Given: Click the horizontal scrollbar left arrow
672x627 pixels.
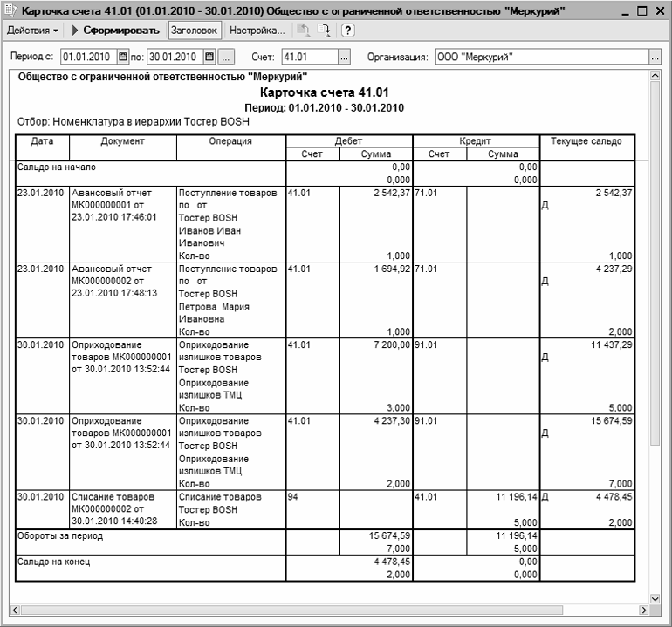Looking at the screenshot, I should 15,610.
